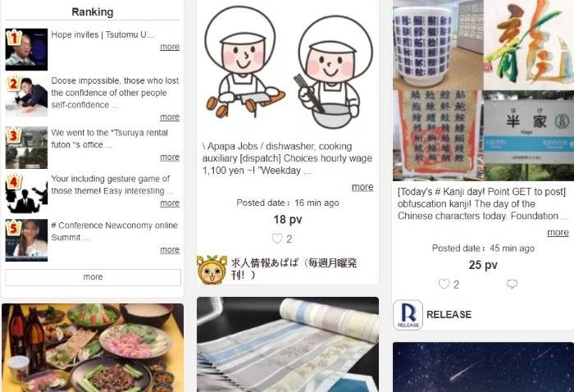This screenshot has height=392, width=574.
Task: Like the Apapa Jobs dishwasher post
Action: click(x=277, y=239)
